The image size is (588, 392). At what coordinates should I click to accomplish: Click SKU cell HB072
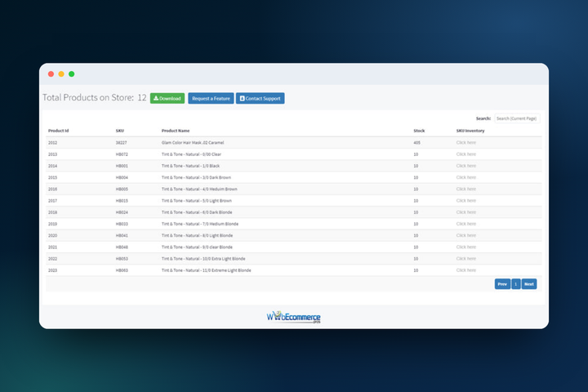pos(122,154)
